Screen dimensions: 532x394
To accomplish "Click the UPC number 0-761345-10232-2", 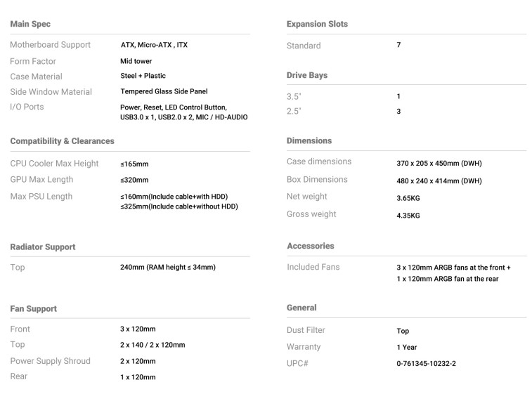I will point(426,364).
